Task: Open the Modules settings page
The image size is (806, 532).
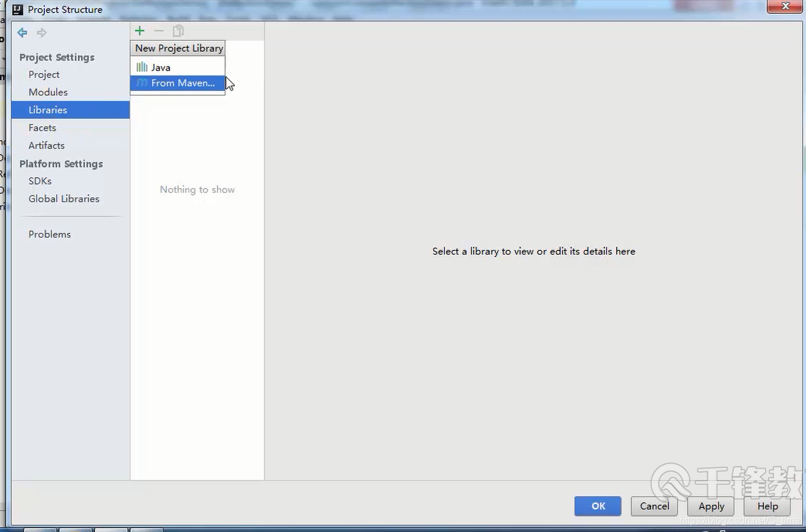Action: pyautogui.click(x=48, y=92)
